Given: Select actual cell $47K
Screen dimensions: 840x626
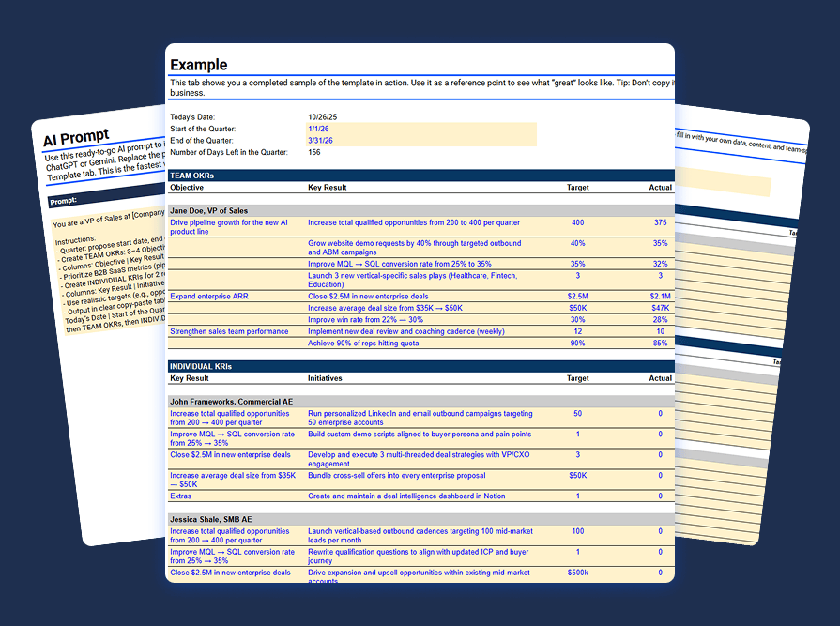Looking at the screenshot, I should [x=660, y=308].
